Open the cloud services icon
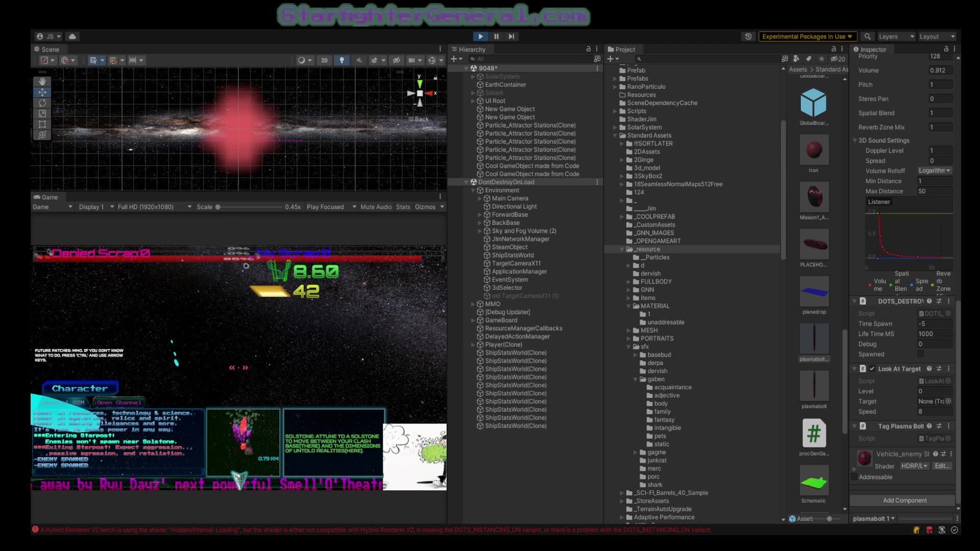This screenshot has height=551, width=980. coord(72,36)
